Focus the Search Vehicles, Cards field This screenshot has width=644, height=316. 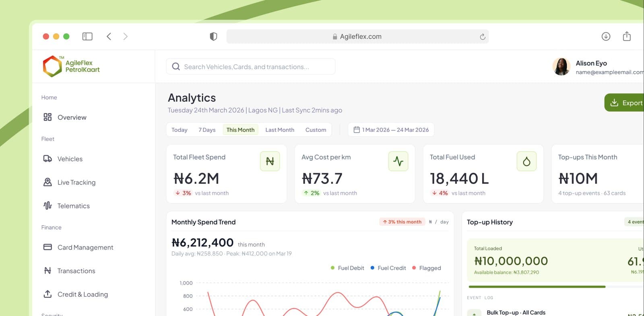[251, 67]
